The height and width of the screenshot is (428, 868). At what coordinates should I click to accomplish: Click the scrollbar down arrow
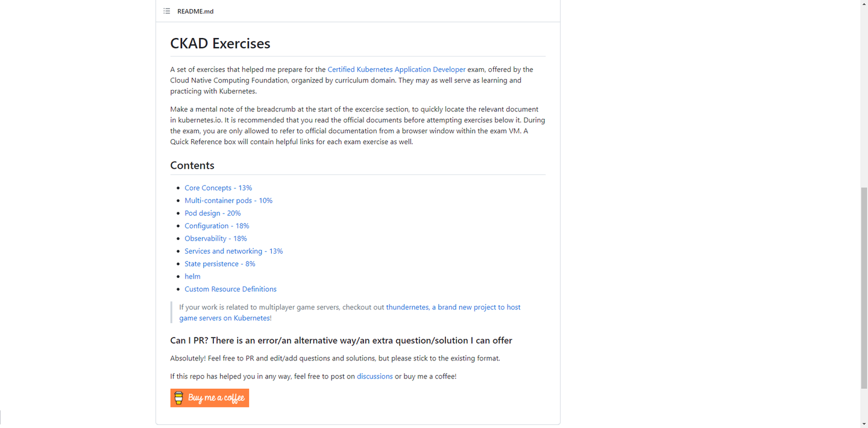tap(864, 424)
